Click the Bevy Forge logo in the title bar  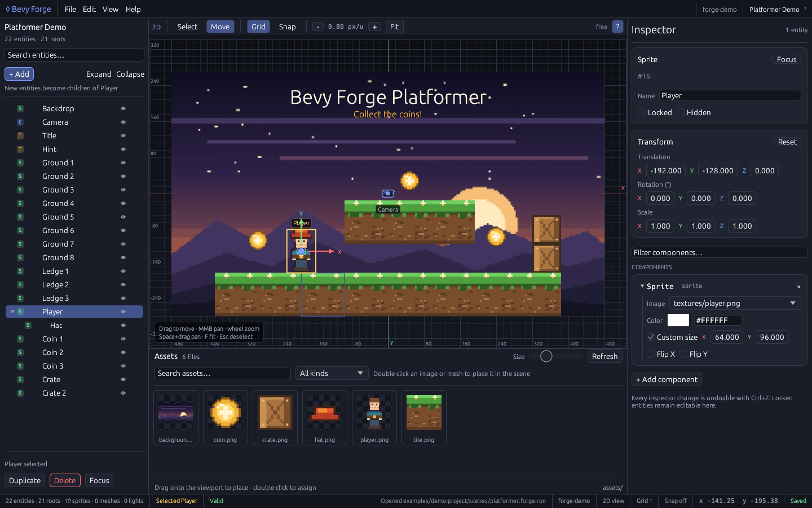(x=28, y=9)
